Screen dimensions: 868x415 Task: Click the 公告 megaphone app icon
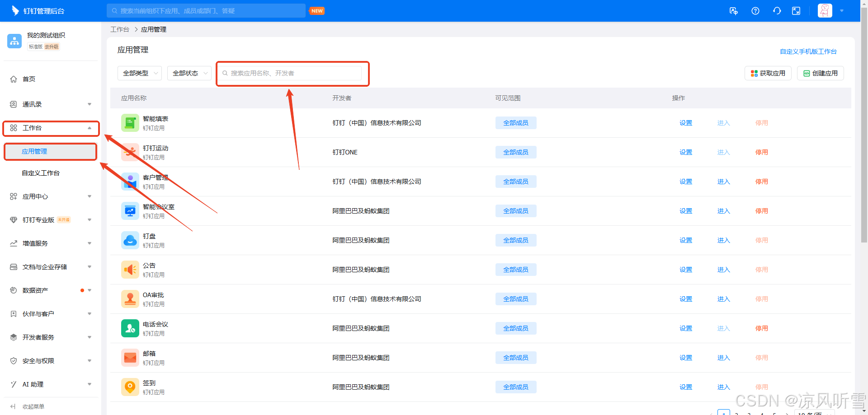coord(130,270)
